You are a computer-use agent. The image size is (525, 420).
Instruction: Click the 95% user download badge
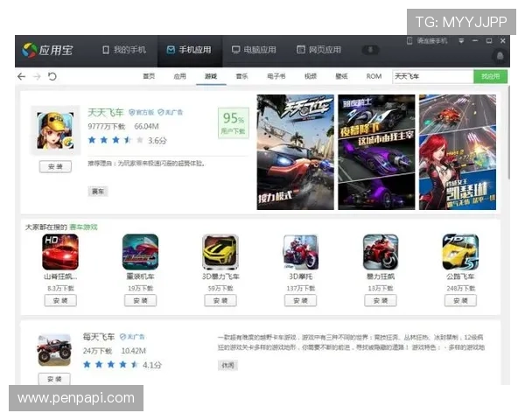point(234,122)
